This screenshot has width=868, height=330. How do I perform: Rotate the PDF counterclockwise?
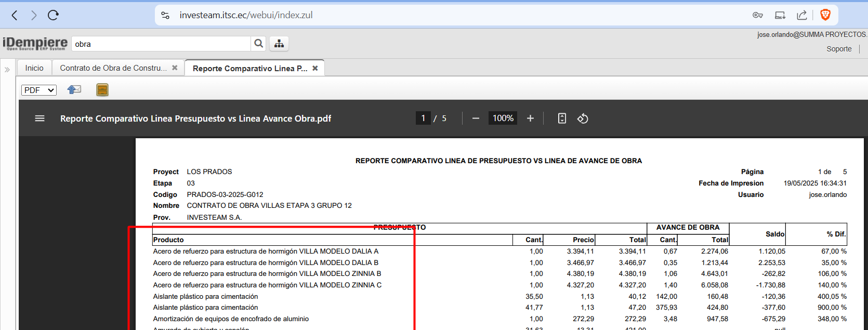pos(583,118)
